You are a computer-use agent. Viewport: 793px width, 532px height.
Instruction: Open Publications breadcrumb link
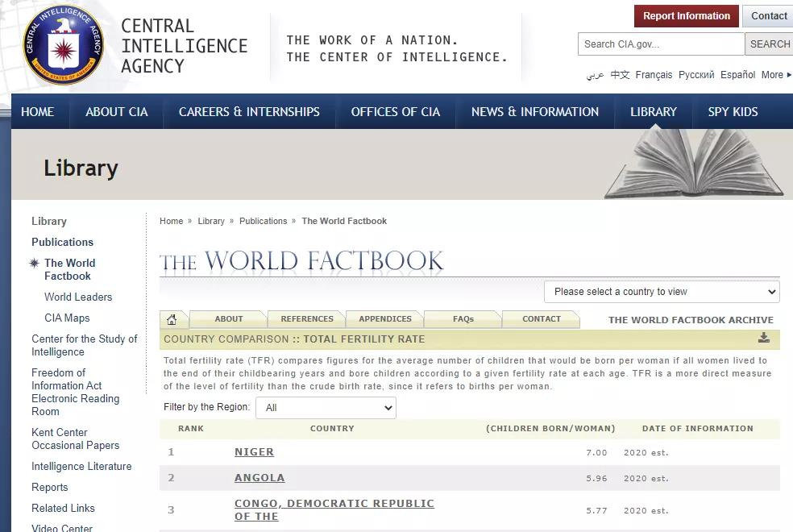click(263, 221)
